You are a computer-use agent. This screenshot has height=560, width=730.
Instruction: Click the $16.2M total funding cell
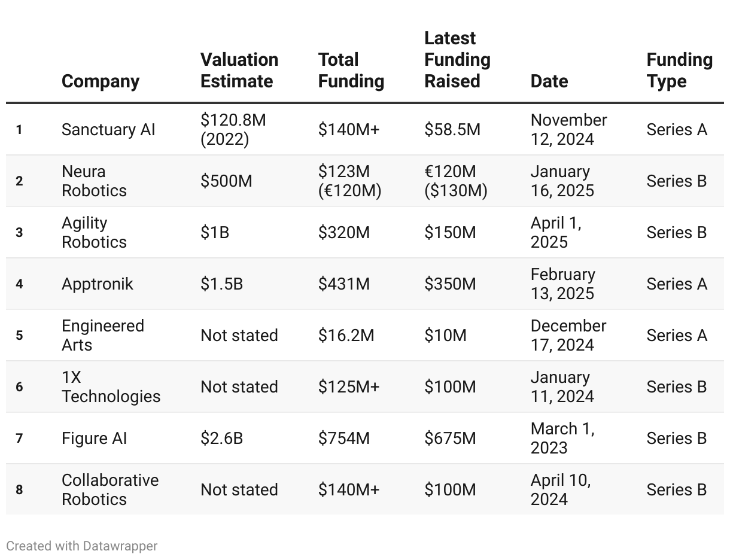346,335
